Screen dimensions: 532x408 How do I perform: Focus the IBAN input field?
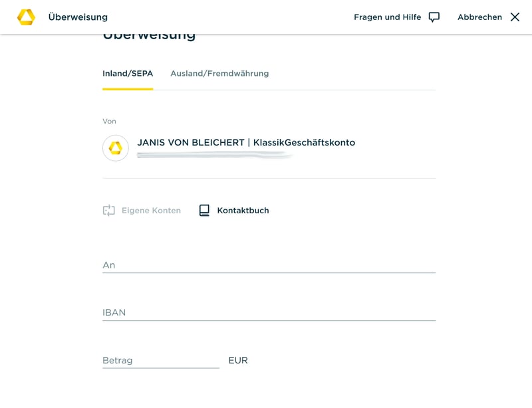pyautogui.click(x=269, y=312)
